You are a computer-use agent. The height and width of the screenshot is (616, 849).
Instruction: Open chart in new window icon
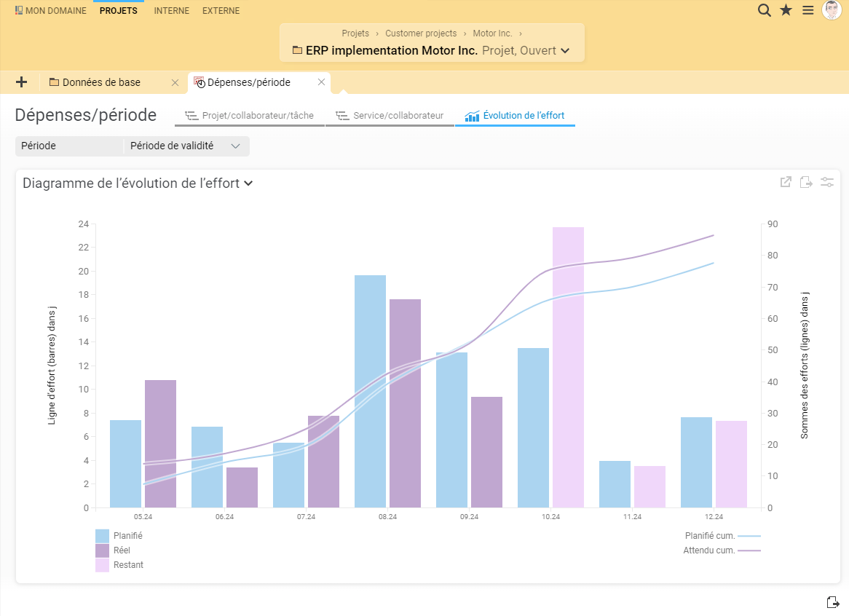[786, 182]
